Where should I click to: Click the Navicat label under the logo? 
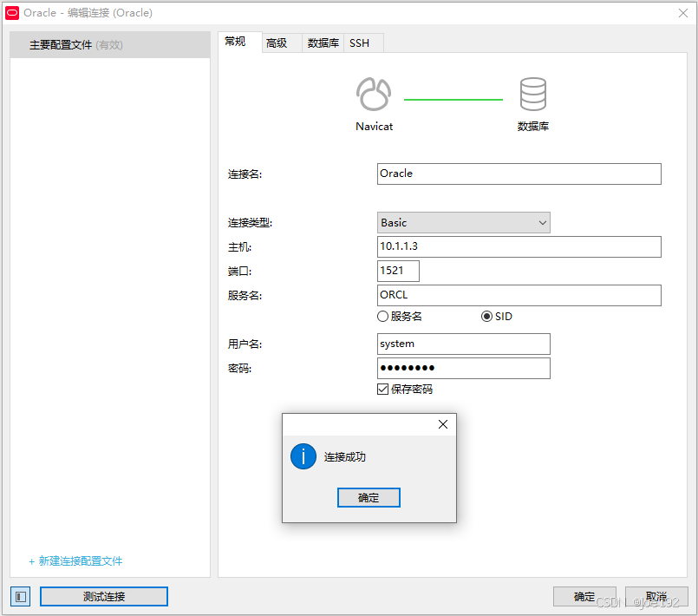coord(374,127)
